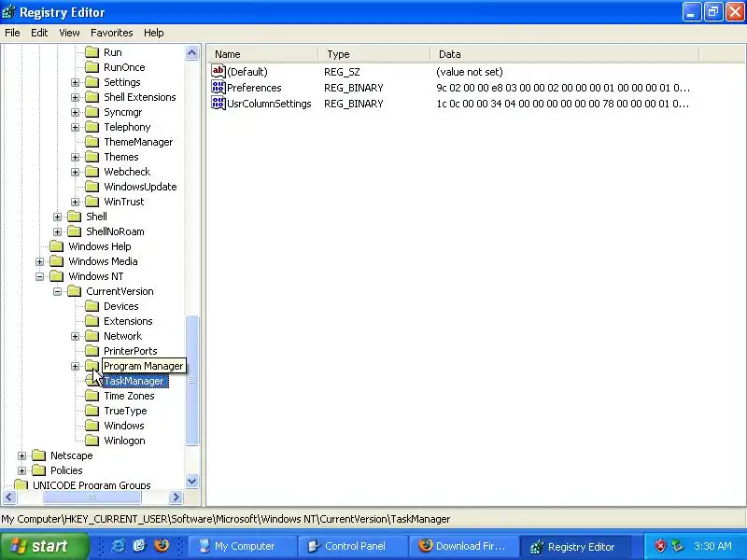Click the ThemeManager folder icon
The height and width of the screenshot is (560, 747).
click(92, 142)
